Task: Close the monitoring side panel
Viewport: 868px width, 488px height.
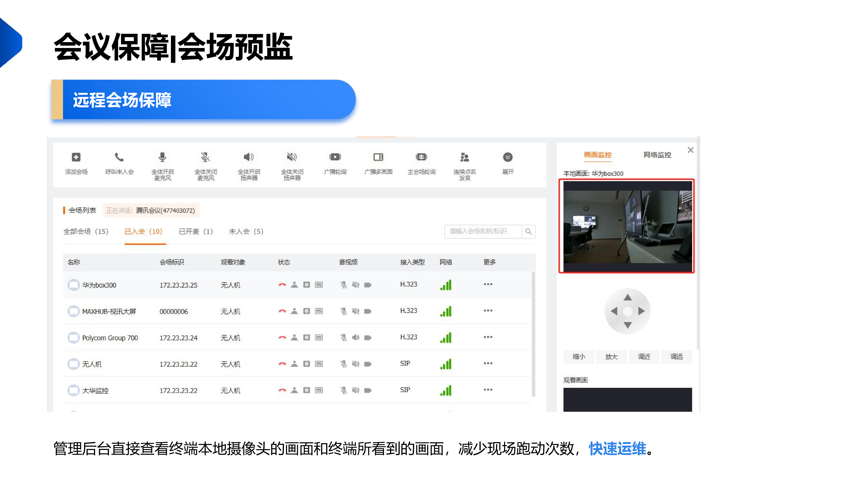Action: click(690, 150)
